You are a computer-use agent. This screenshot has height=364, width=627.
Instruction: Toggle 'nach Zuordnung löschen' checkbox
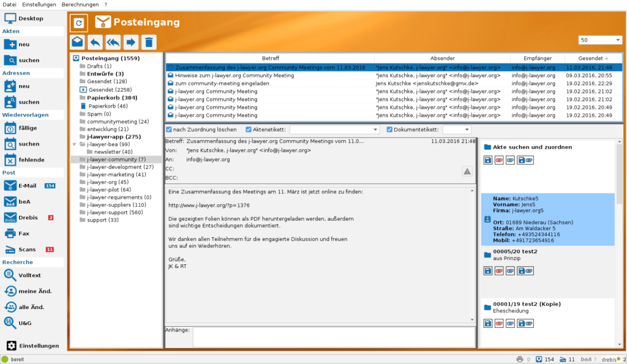[x=169, y=130]
